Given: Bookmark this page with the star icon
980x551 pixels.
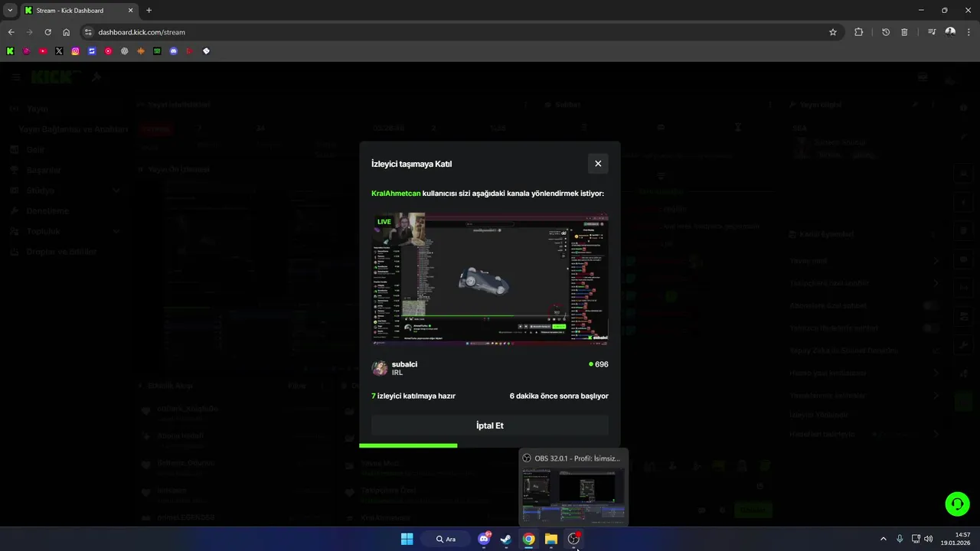Looking at the screenshot, I should [833, 32].
